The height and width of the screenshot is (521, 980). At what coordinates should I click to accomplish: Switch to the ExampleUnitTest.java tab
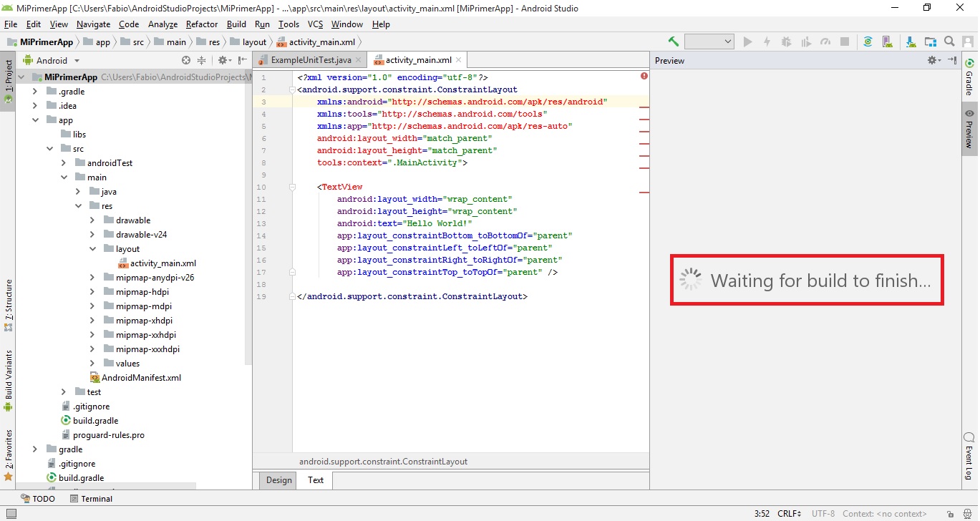[x=311, y=61]
